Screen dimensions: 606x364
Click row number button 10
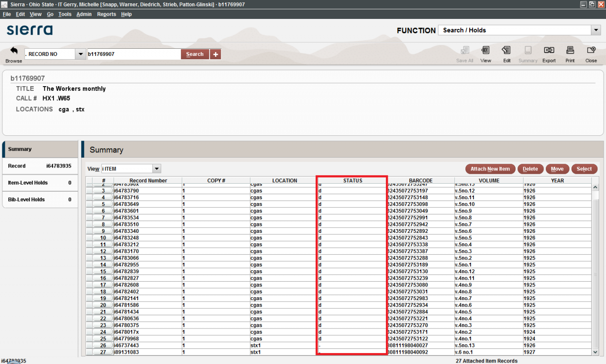click(103, 238)
